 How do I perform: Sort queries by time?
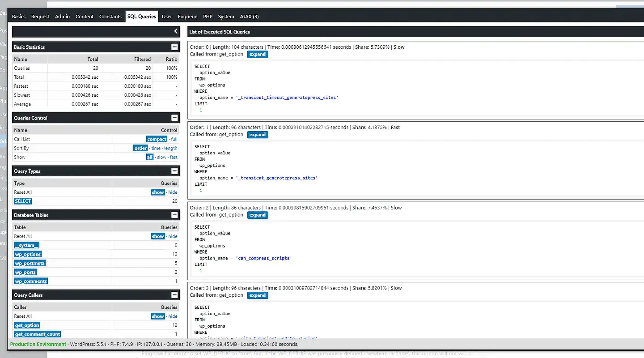tap(155, 148)
